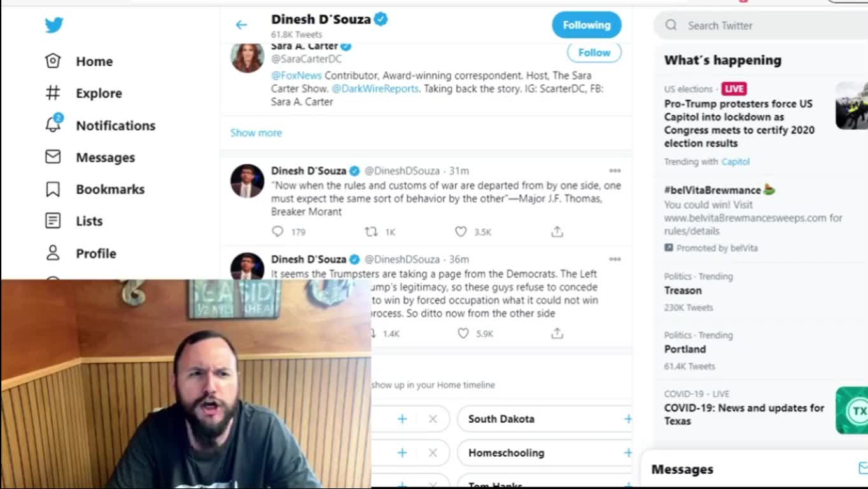This screenshot has height=489, width=868.
Task: Open the US Capitol lockdown news thumbnail
Action: coord(851,106)
